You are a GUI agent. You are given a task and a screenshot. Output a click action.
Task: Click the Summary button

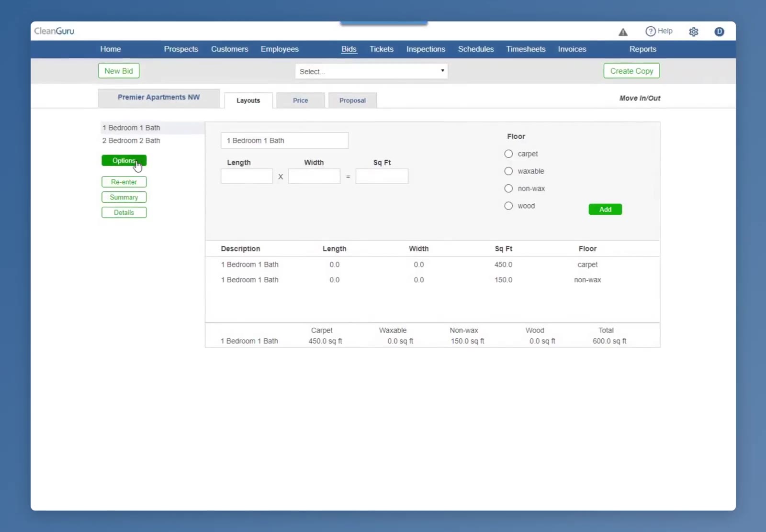pyautogui.click(x=124, y=197)
